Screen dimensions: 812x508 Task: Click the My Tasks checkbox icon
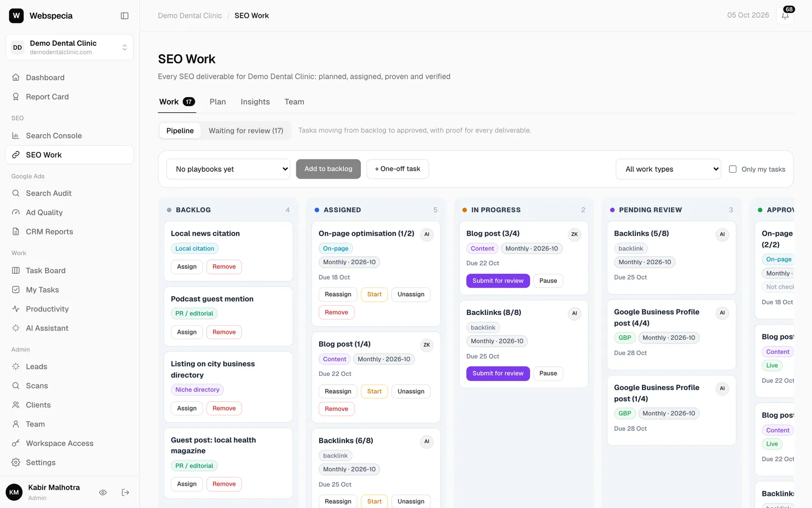[x=16, y=290]
